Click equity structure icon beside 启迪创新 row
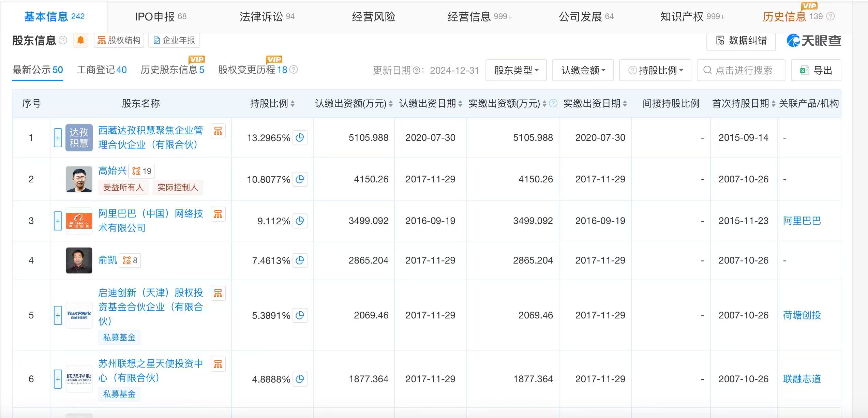The width and height of the screenshot is (868, 418). pyautogui.click(x=218, y=293)
